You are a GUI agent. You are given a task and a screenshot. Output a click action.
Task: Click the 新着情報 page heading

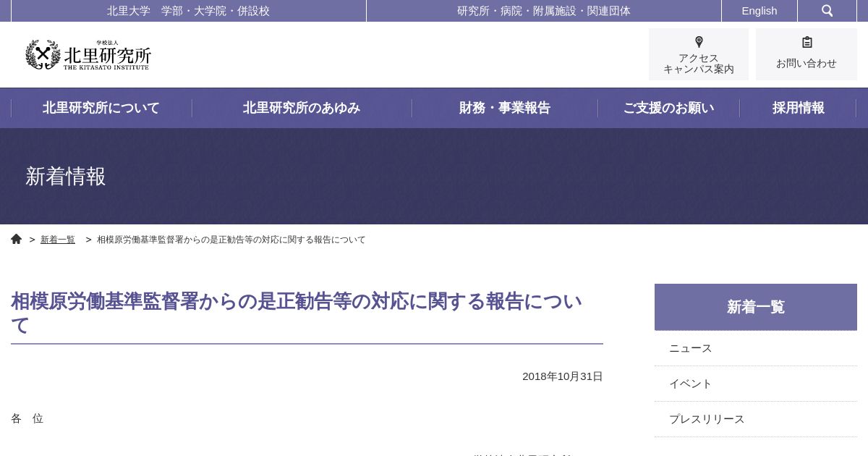66,177
